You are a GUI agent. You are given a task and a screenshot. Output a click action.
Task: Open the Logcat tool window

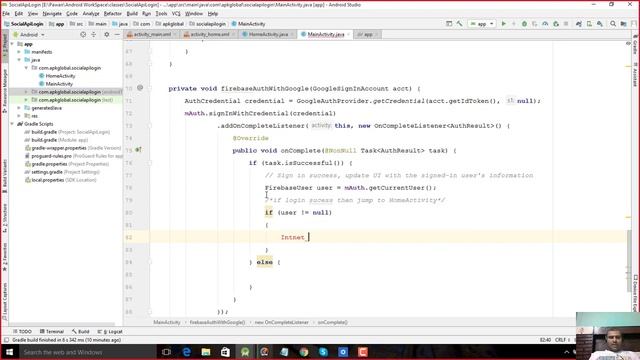[x=110, y=331]
